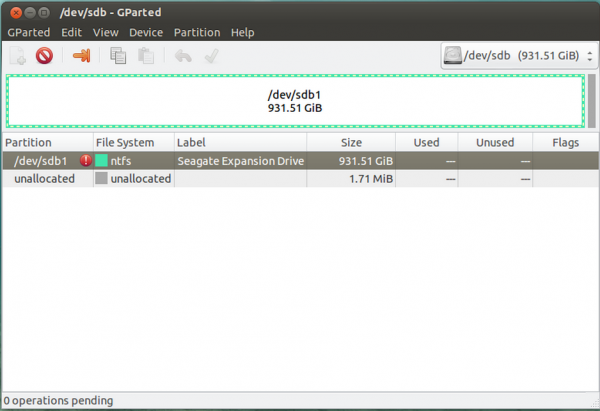Open the Device menu
Image resolution: width=600 pixels, height=411 pixels.
(x=146, y=32)
